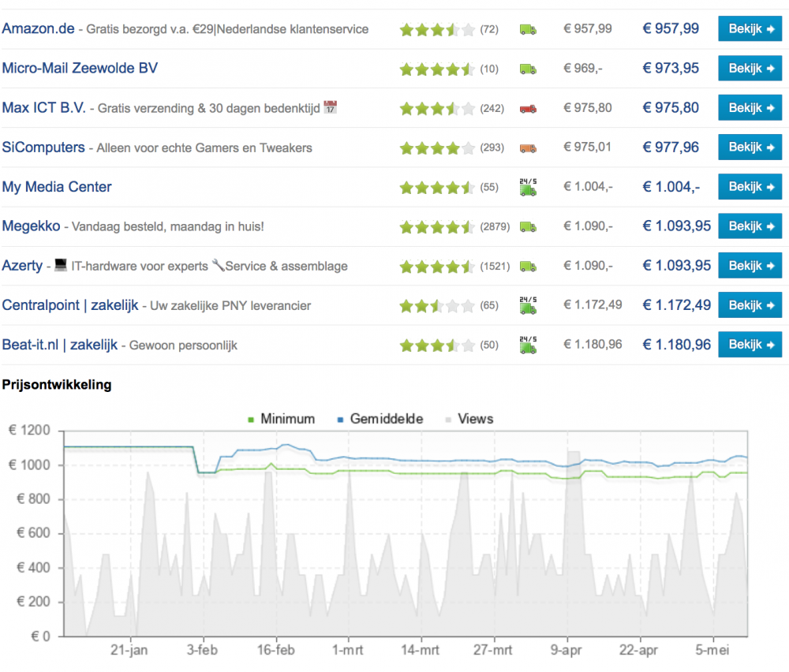Image resolution: width=789 pixels, height=672 pixels.
Task: Click the Micro-Mail Zeewolde delivery truck icon
Action: (528, 69)
